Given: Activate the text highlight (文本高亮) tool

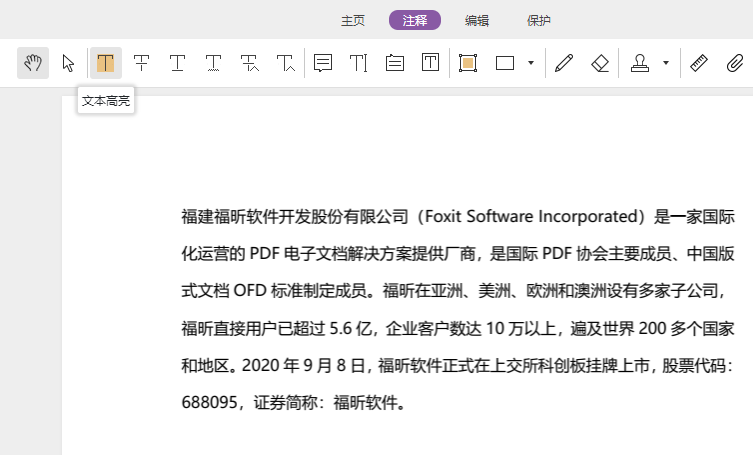Looking at the screenshot, I should click(106, 63).
